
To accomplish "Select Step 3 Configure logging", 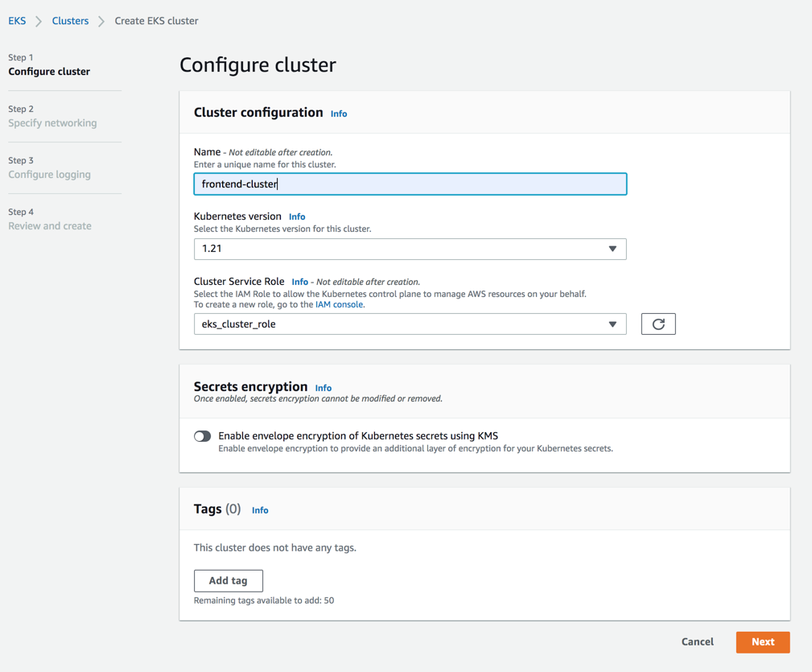I will 50,174.
